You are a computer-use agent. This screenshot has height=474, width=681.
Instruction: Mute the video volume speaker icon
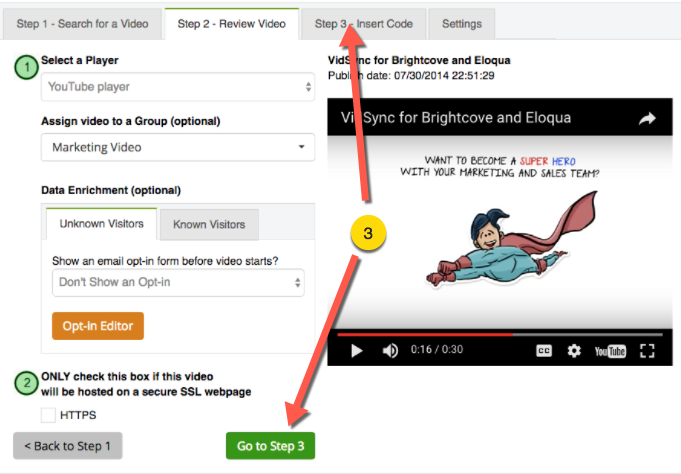[390, 350]
